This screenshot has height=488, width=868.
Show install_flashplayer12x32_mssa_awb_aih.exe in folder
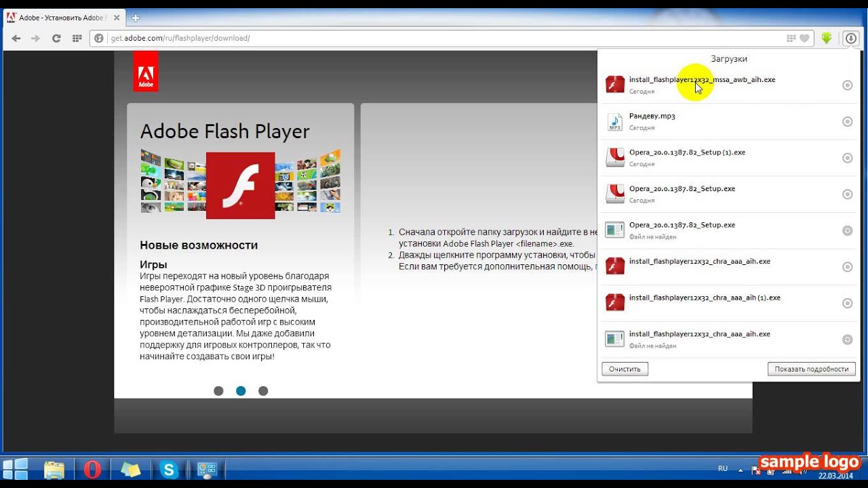coord(847,85)
